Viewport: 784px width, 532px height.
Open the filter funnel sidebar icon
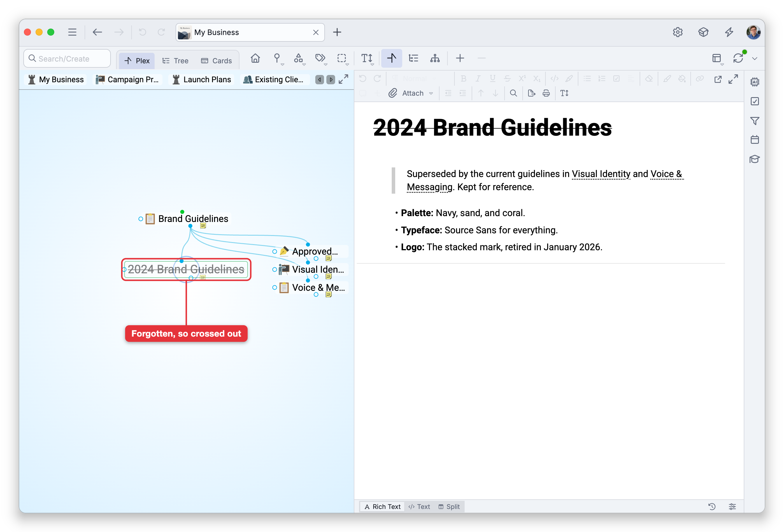[755, 121]
